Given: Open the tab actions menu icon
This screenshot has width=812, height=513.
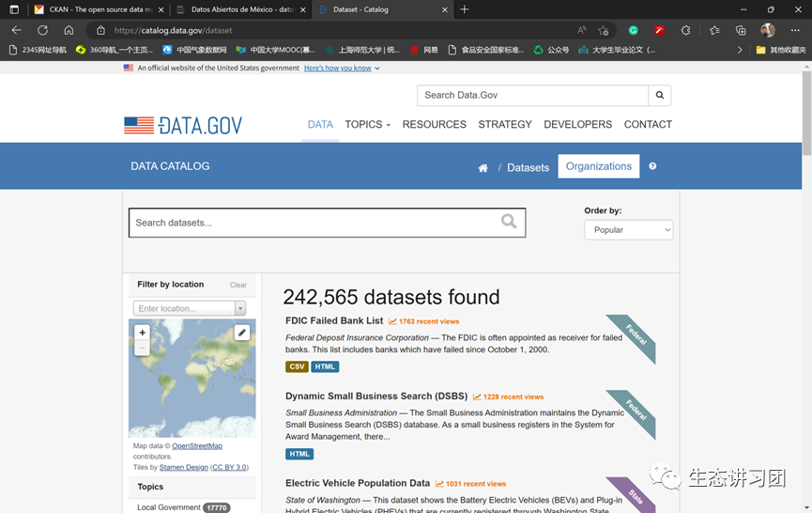Looking at the screenshot, I should pos(14,9).
